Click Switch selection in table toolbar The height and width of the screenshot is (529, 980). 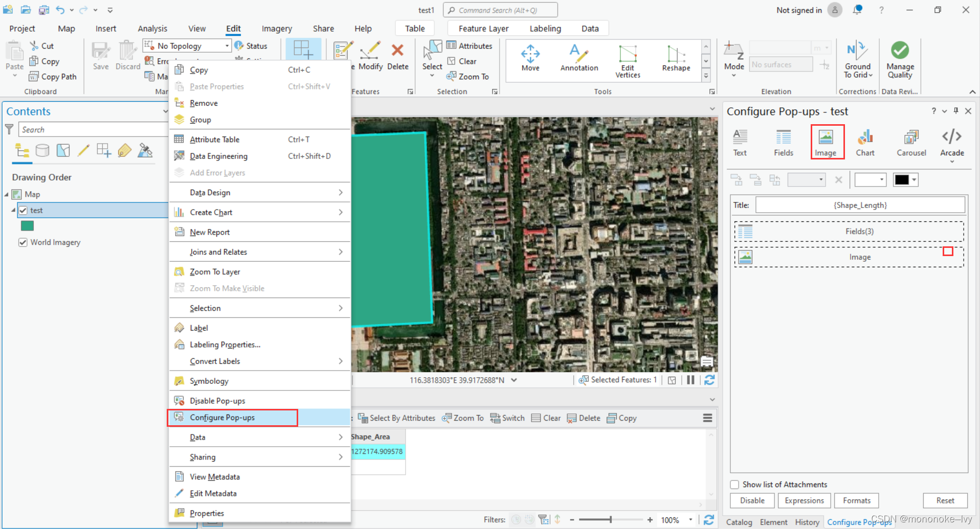(507, 418)
